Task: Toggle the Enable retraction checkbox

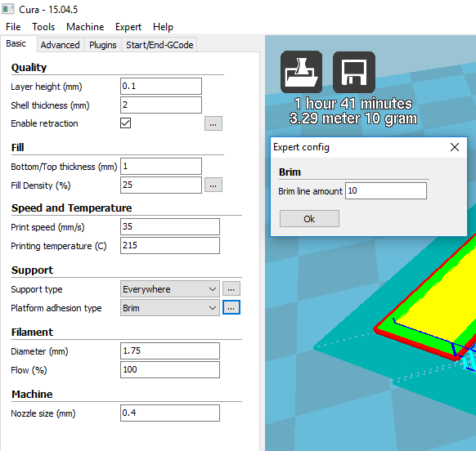Action: tap(125, 123)
